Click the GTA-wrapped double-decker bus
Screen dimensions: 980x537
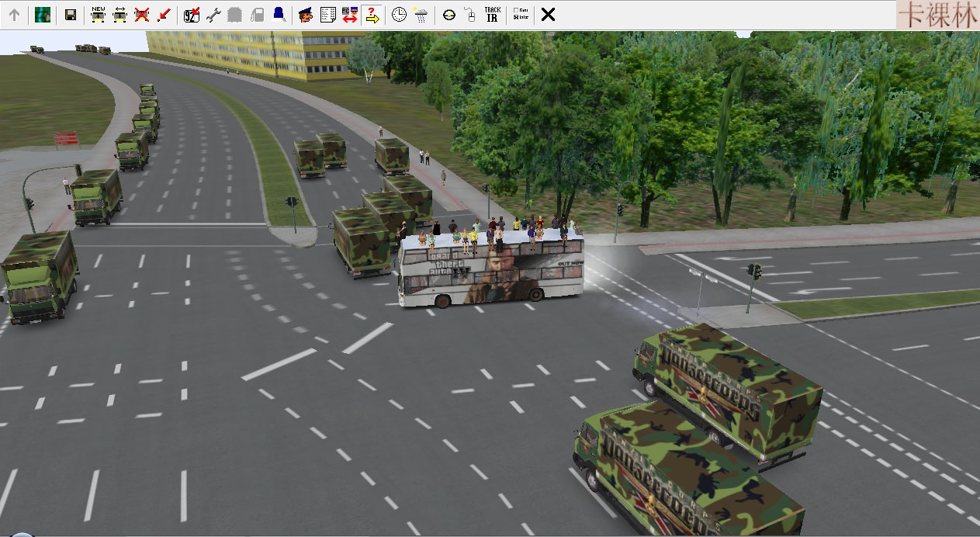coord(490,268)
